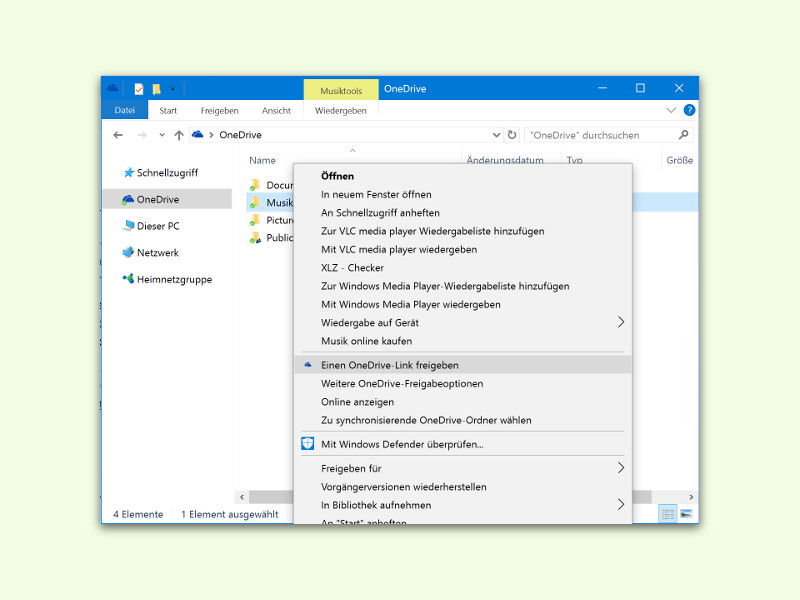Screen dimensions: 800x600
Task: Choose Vorgängerversionen wiederherstellen
Action: [463, 487]
